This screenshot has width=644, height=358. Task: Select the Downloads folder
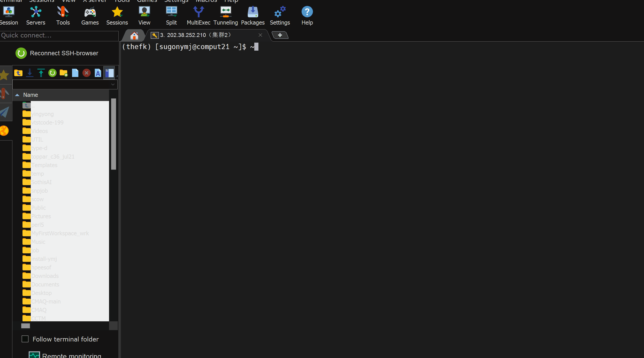point(41,276)
